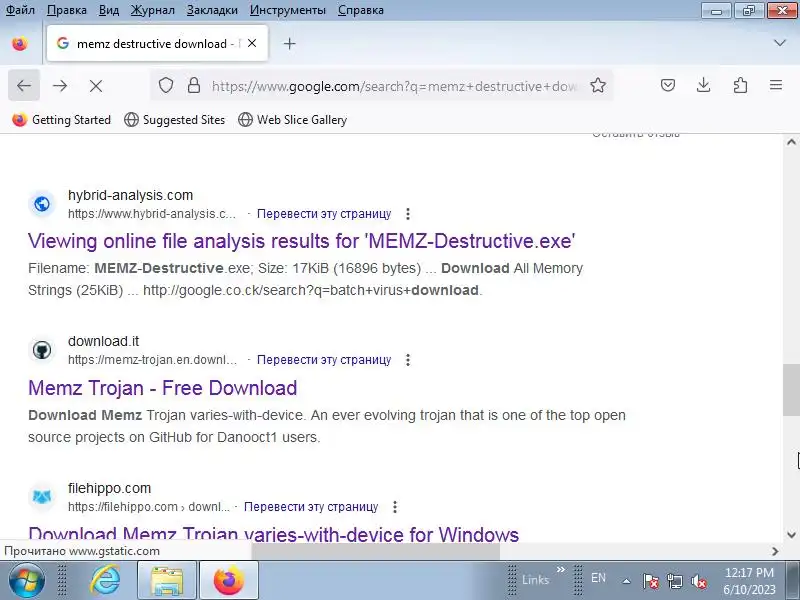Image resolution: width=800 pixels, height=600 pixels.
Task: Show site security info via padlock icon
Action: 194,85
